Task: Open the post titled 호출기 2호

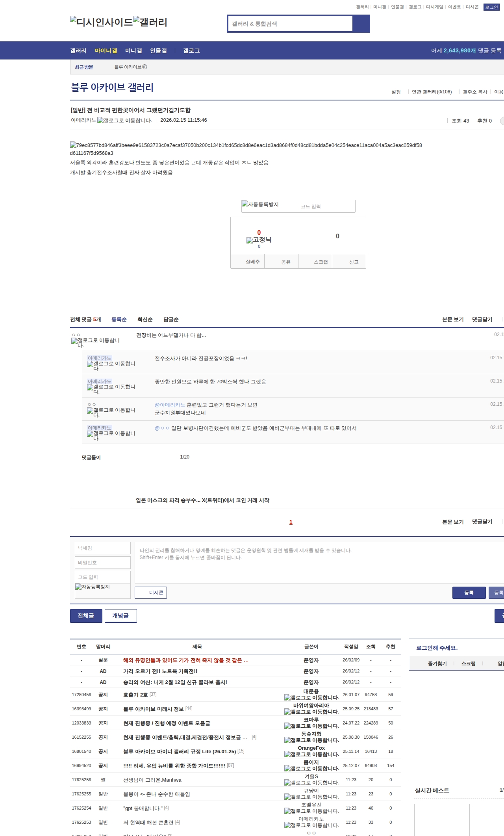Action: click(x=135, y=695)
